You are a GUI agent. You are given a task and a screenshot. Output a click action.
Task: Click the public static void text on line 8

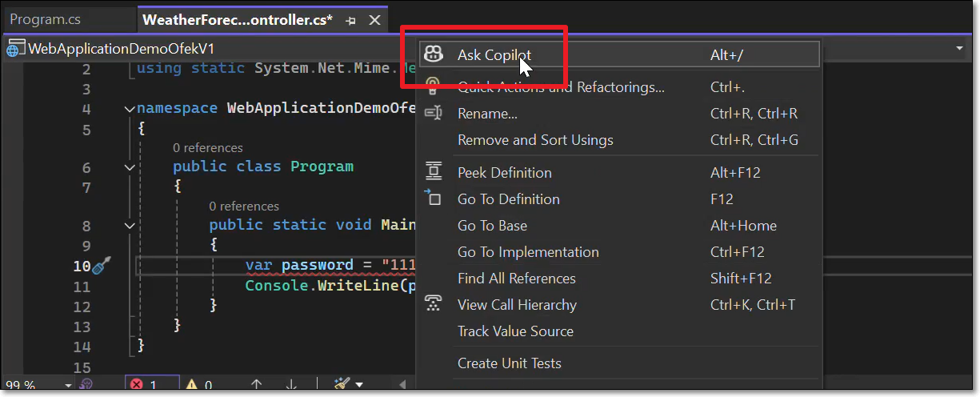tap(290, 225)
